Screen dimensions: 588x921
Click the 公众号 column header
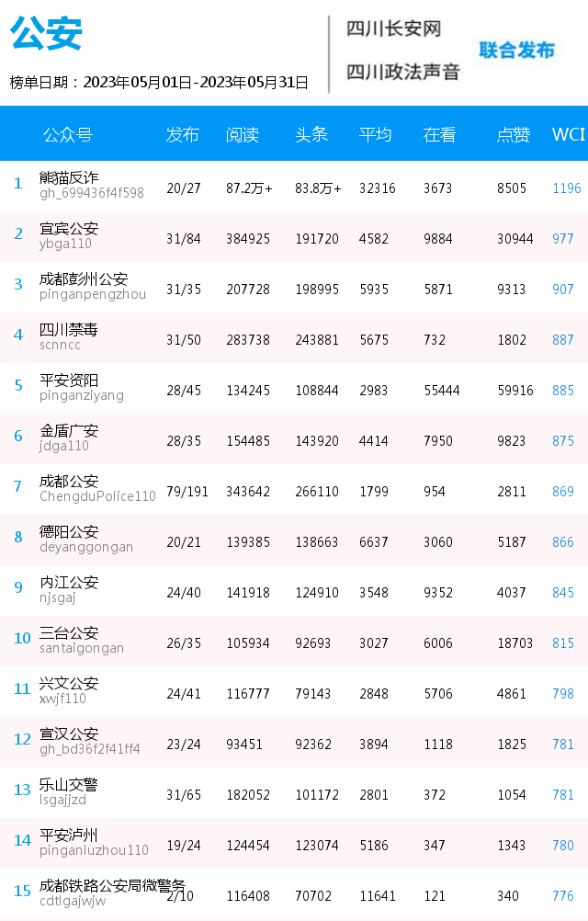(x=67, y=134)
